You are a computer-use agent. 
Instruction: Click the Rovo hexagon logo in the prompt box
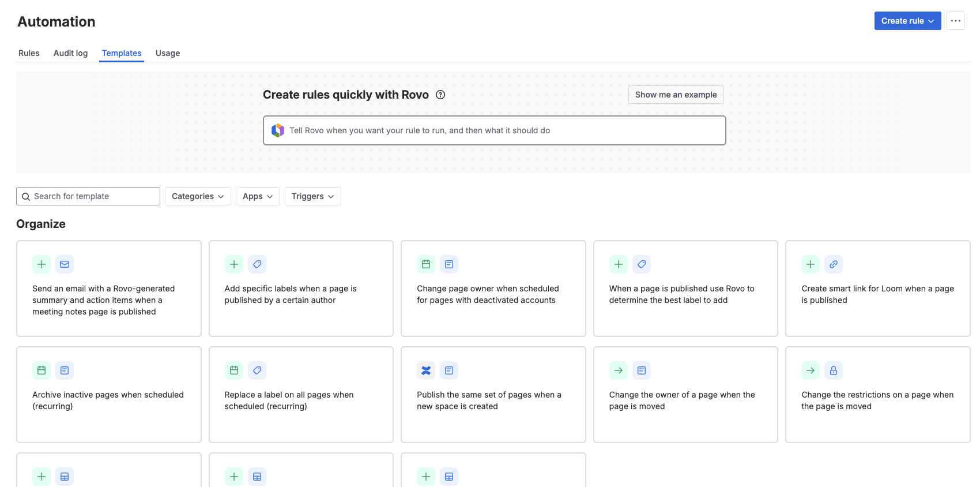click(278, 130)
